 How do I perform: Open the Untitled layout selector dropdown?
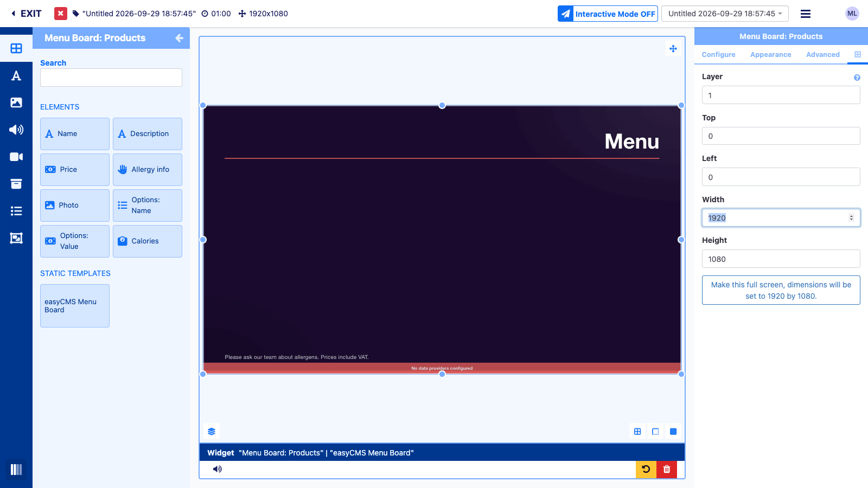coord(725,14)
